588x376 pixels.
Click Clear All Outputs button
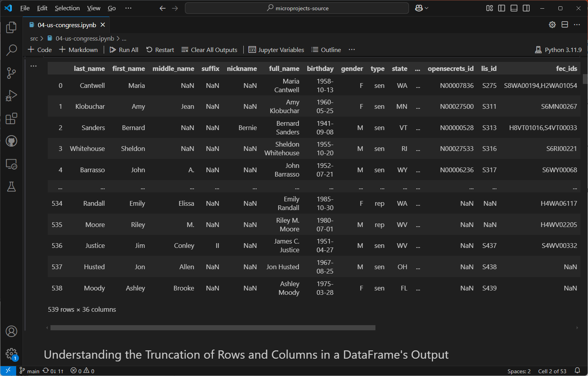point(209,50)
